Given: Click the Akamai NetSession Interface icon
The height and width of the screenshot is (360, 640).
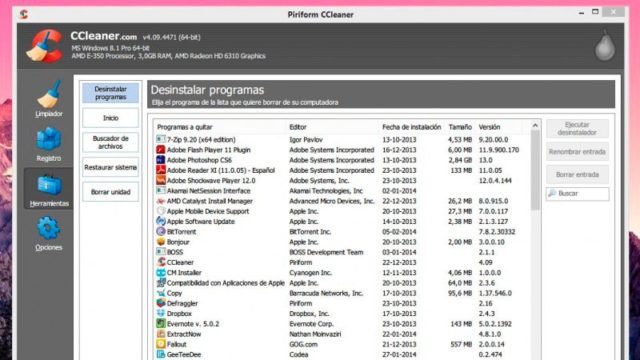Looking at the screenshot, I should click(x=161, y=191).
